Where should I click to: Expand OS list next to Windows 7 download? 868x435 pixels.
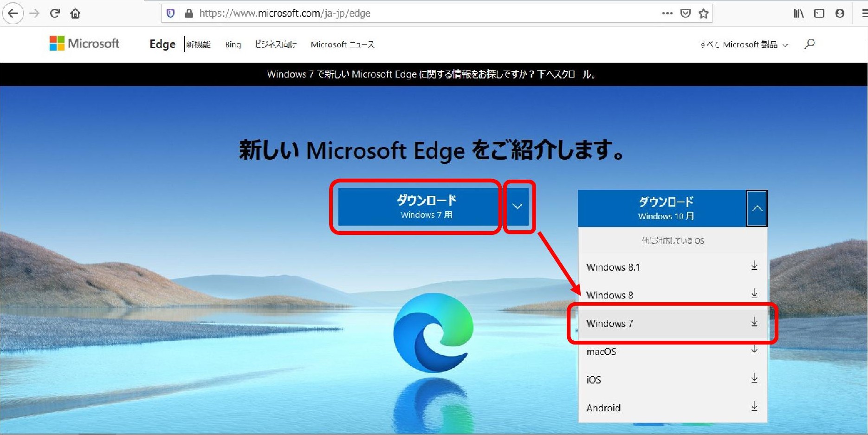[x=518, y=207]
